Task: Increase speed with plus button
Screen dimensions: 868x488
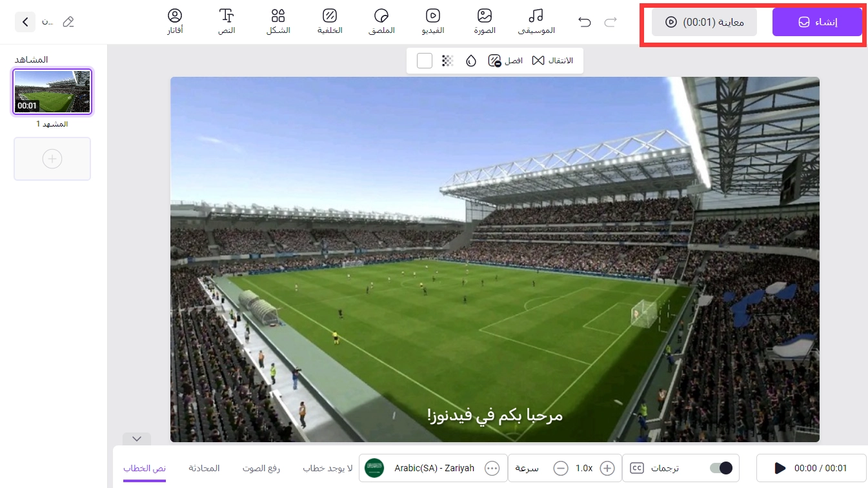Action: click(x=607, y=468)
